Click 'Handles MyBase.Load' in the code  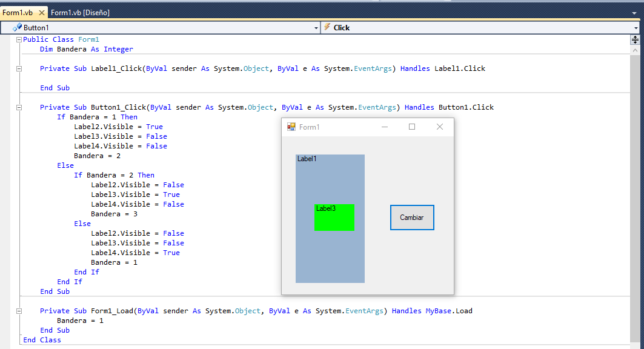pos(432,311)
